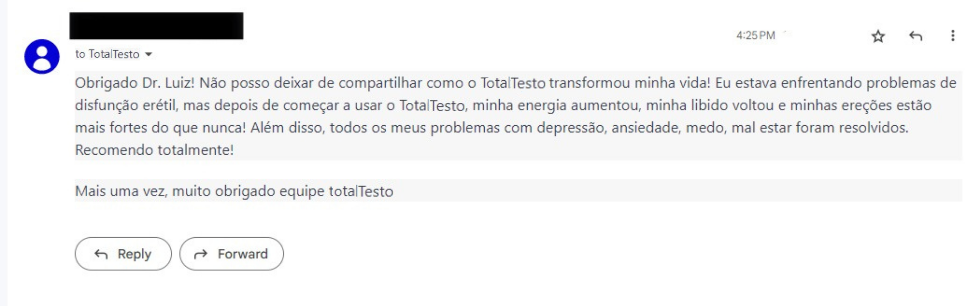
Task: Click the phrase "mais fortes do que nunca!"
Action: pos(160,128)
